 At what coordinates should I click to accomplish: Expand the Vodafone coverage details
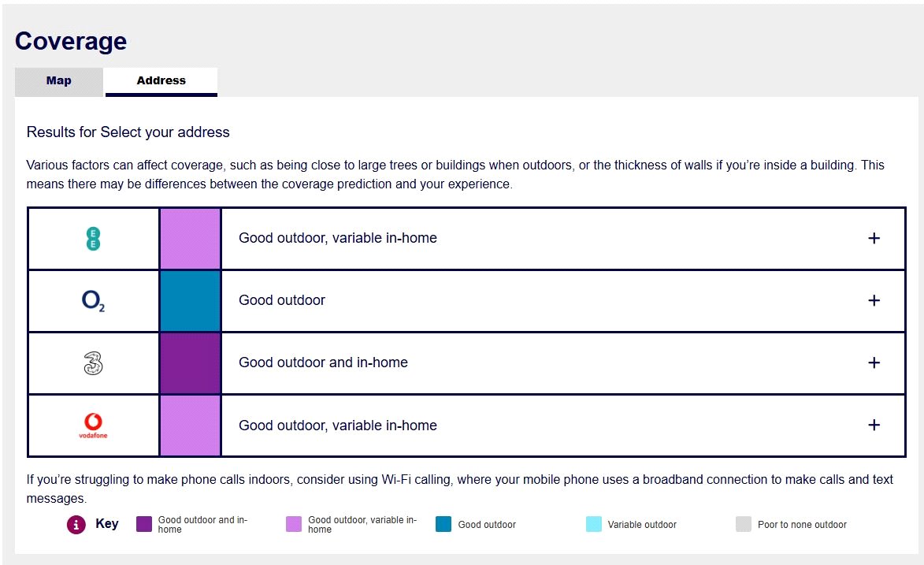pyautogui.click(x=873, y=425)
